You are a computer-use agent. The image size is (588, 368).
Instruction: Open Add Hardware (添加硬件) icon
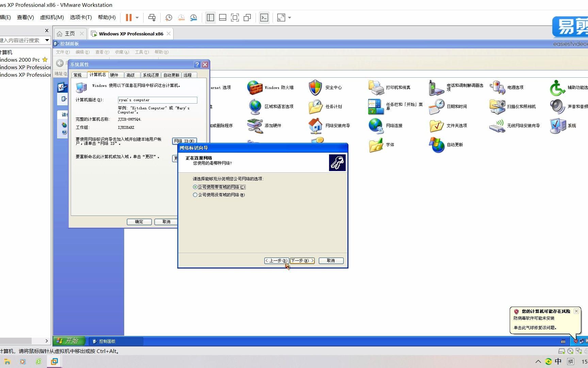[255, 126]
